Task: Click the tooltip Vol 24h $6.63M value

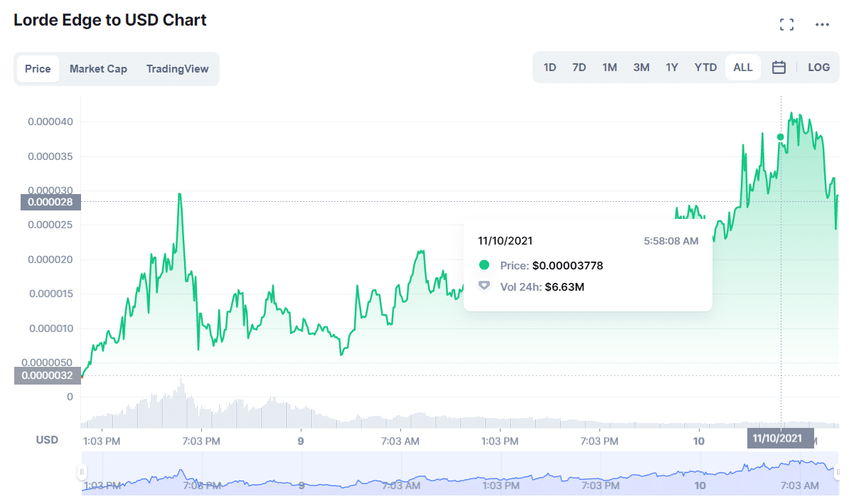Action: point(564,287)
